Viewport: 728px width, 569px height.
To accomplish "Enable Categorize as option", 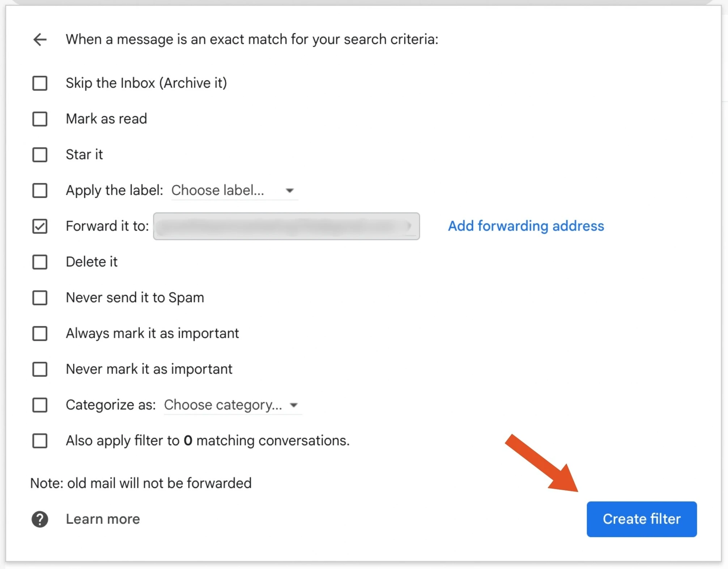I will pyautogui.click(x=40, y=405).
